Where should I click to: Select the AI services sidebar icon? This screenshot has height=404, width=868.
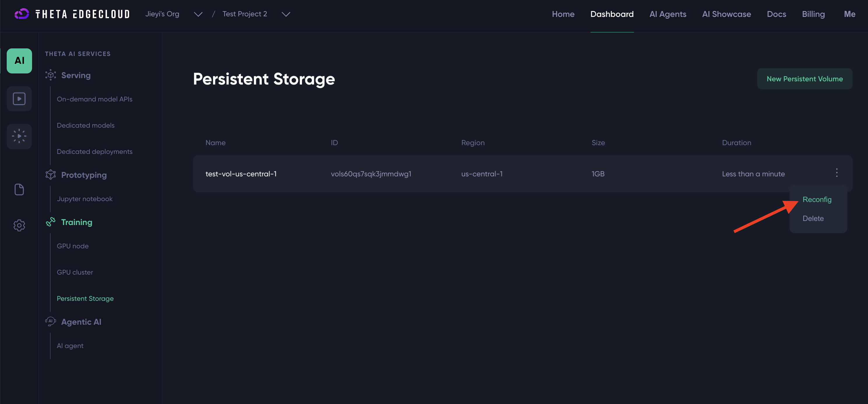(19, 61)
